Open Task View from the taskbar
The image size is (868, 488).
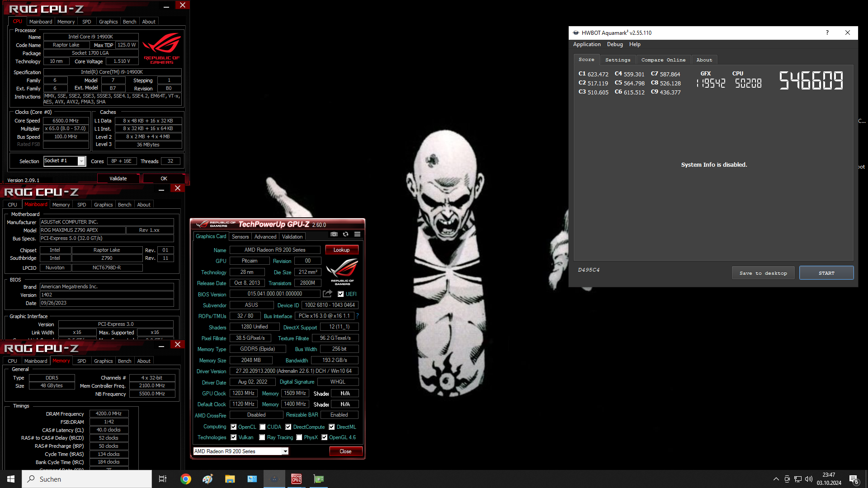[x=163, y=479]
